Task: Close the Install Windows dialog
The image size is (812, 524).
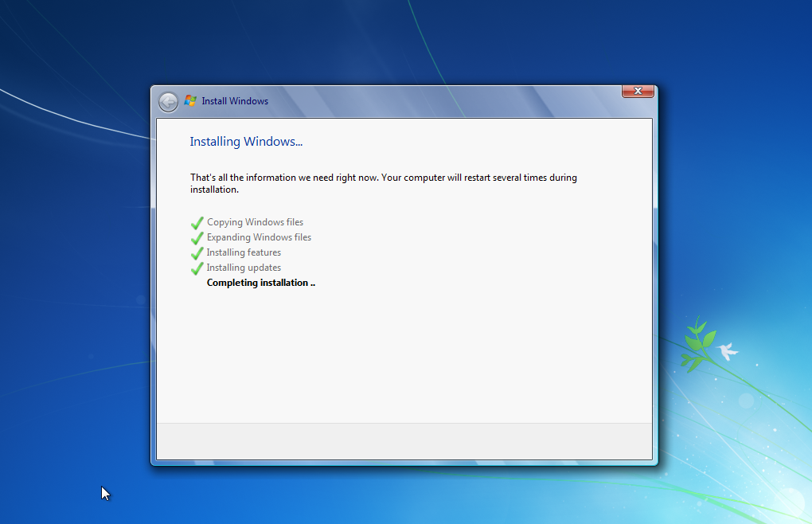Action: [638, 91]
